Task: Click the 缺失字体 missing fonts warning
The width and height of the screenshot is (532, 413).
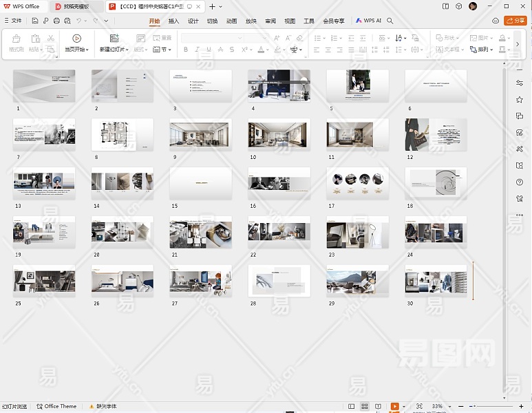Action: click(102, 407)
